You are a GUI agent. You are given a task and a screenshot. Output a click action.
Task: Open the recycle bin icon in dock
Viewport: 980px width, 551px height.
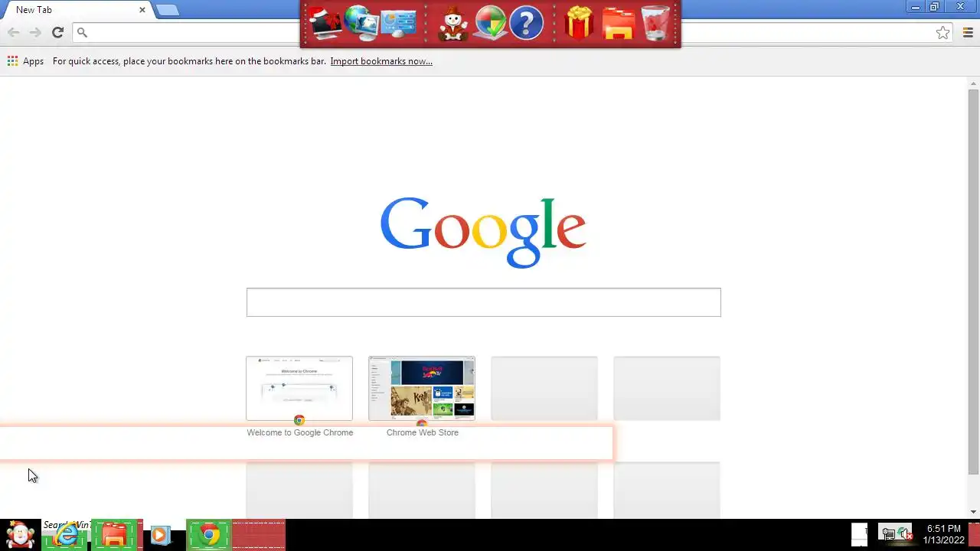click(655, 23)
